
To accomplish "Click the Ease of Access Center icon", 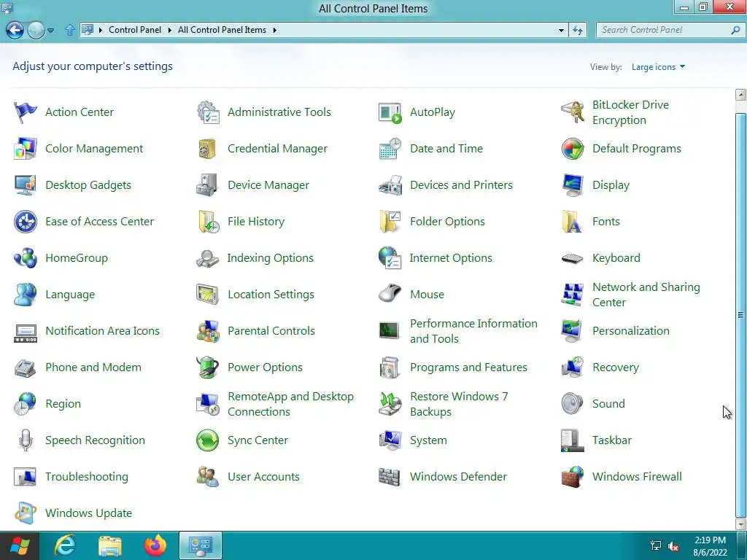I will (x=26, y=222).
